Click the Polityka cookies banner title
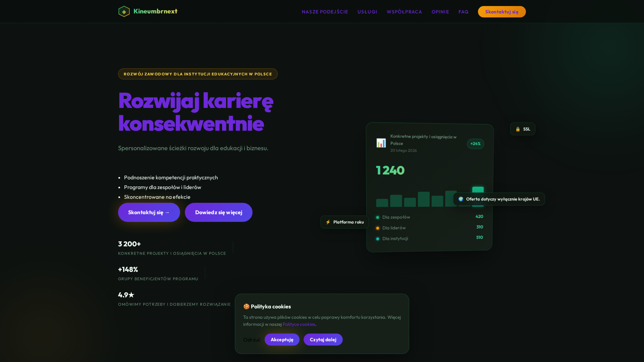The width and height of the screenshot is (644, 362). [x=271, y=307]
